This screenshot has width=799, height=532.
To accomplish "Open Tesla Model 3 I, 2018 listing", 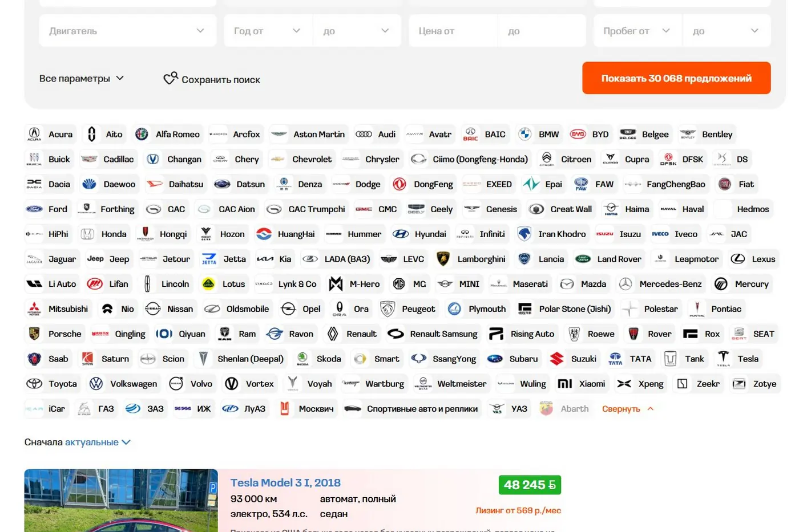I will coord(285,482).
